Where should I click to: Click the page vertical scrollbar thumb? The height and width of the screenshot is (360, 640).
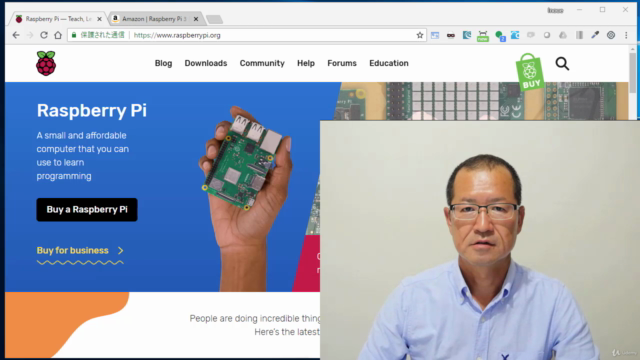[x=632, y=72]
